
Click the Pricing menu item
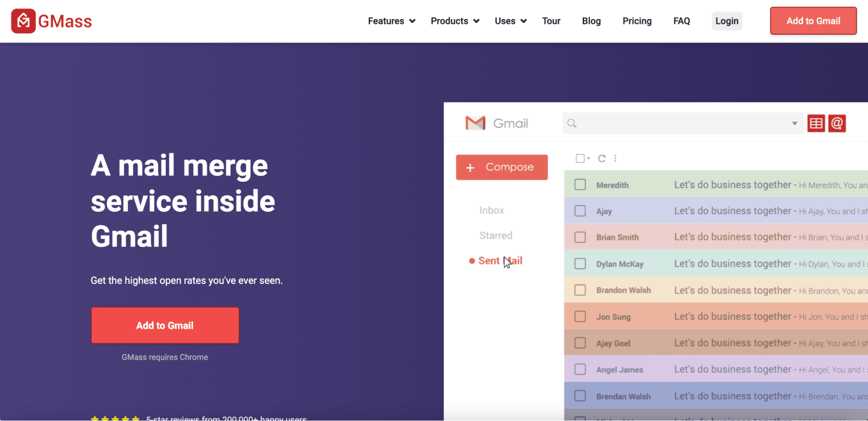[x=637, y=21]
